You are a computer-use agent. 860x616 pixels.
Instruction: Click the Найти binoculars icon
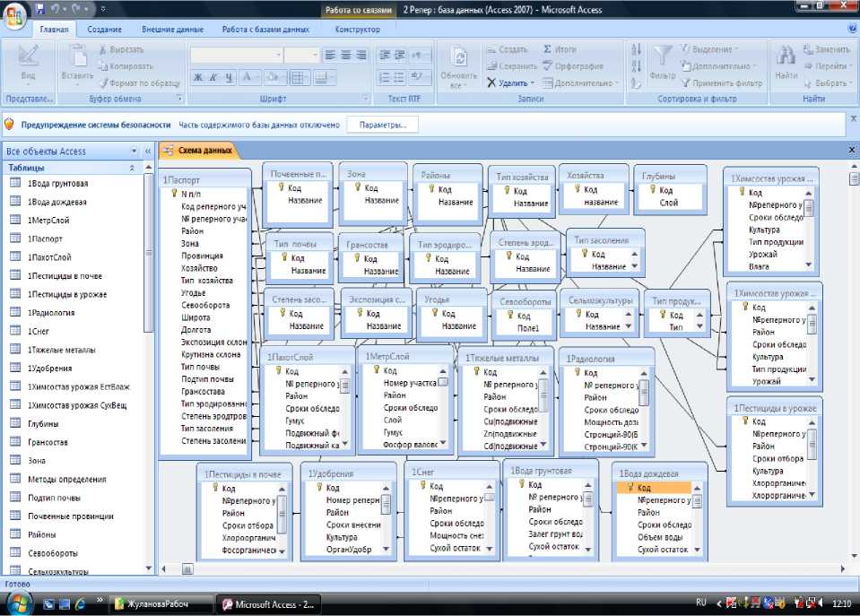(x=786, y=56)
